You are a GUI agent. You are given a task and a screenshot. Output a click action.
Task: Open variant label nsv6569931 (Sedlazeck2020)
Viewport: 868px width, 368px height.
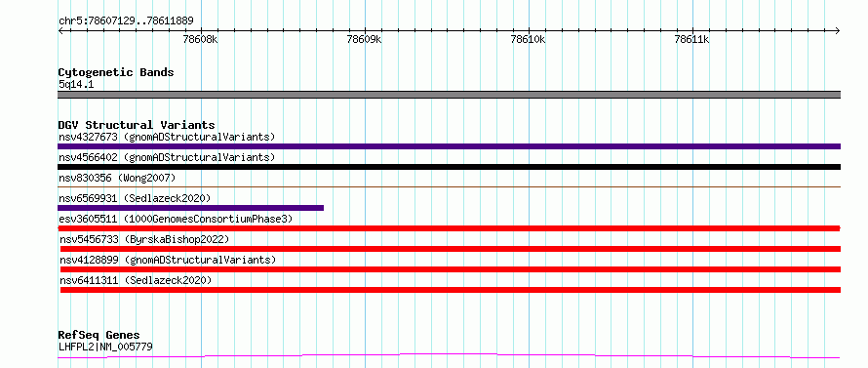[135, 198]
